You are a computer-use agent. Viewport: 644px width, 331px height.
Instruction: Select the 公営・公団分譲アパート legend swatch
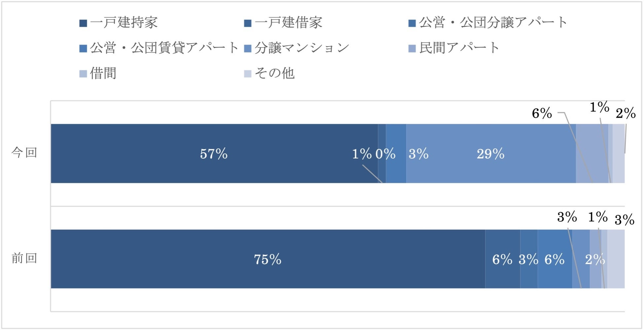(412, 23)
